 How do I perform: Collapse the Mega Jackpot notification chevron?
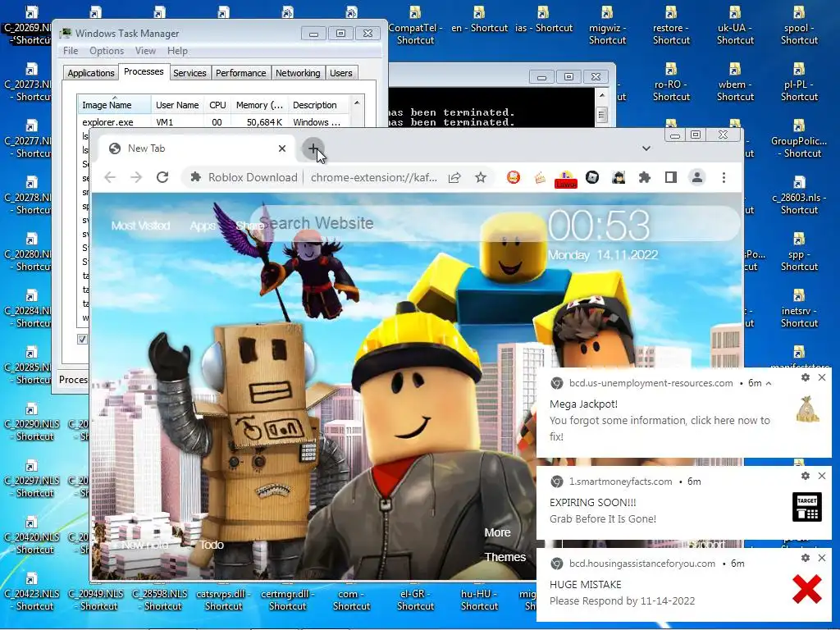click(x=769, y=383)
